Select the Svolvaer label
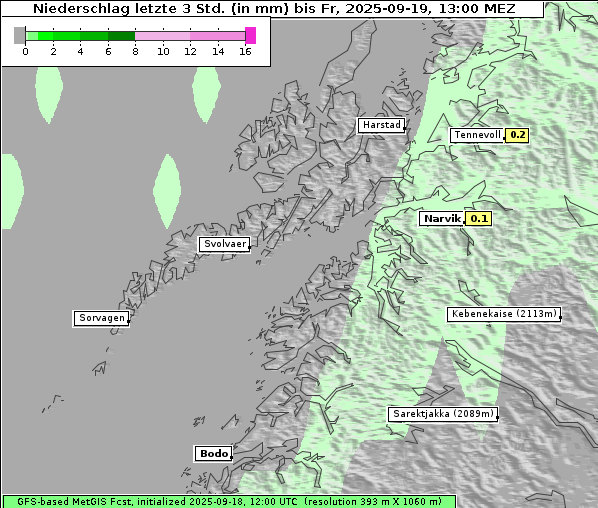 coord(225,244)
